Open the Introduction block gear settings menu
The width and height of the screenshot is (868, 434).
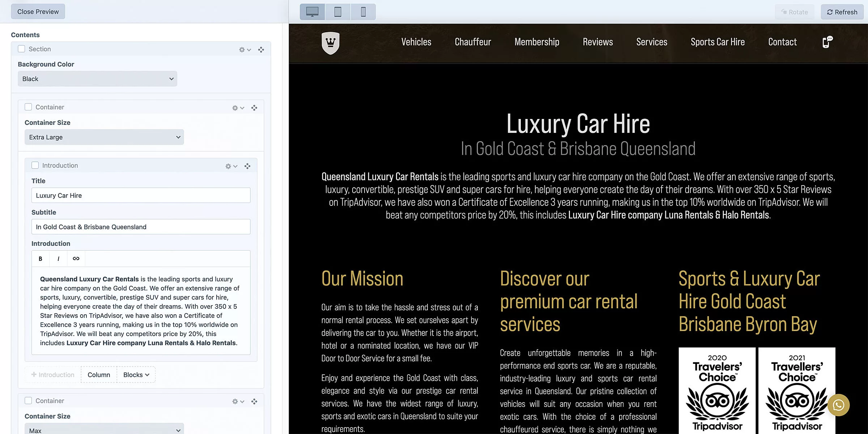[231, 166]
